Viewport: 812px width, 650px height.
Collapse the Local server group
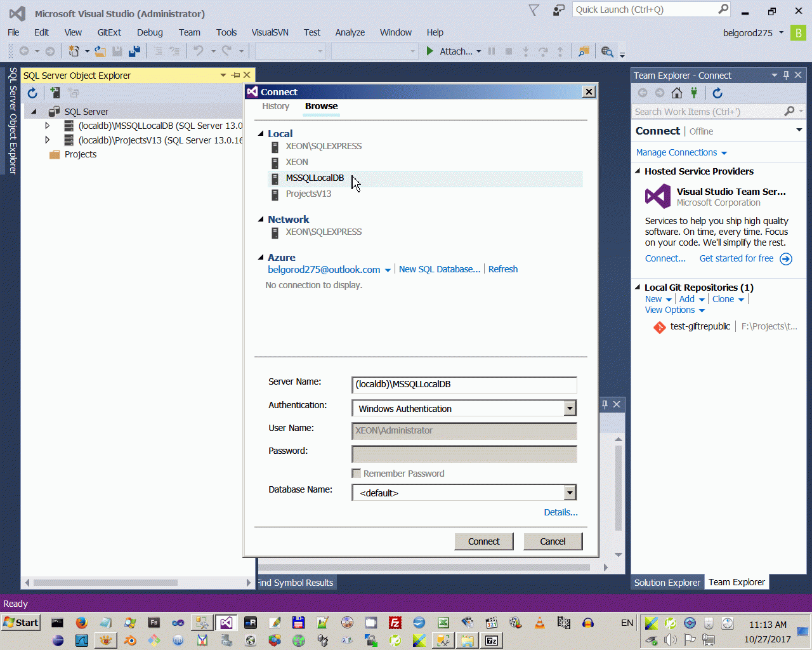point(261,133)
